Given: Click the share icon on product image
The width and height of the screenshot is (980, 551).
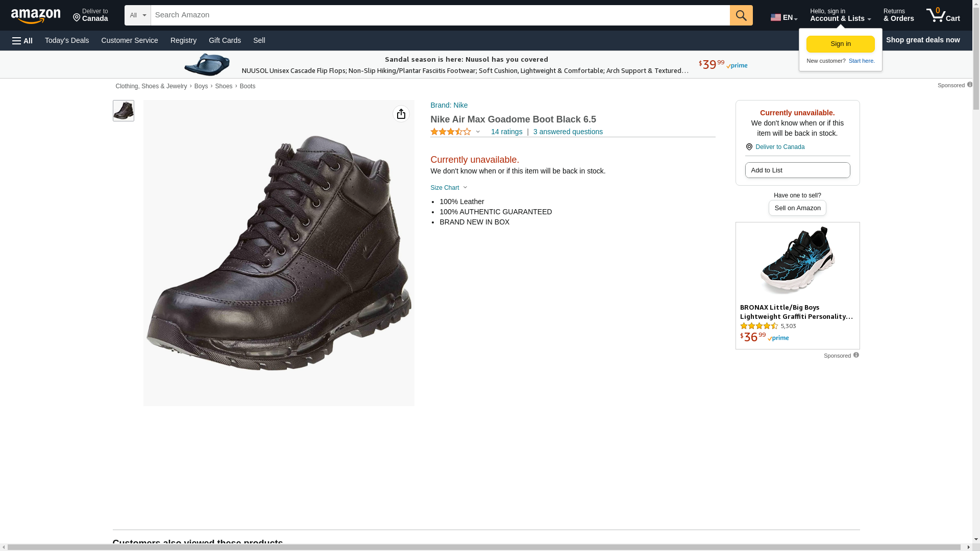Looking at the screenshot, I should [401, 114].
